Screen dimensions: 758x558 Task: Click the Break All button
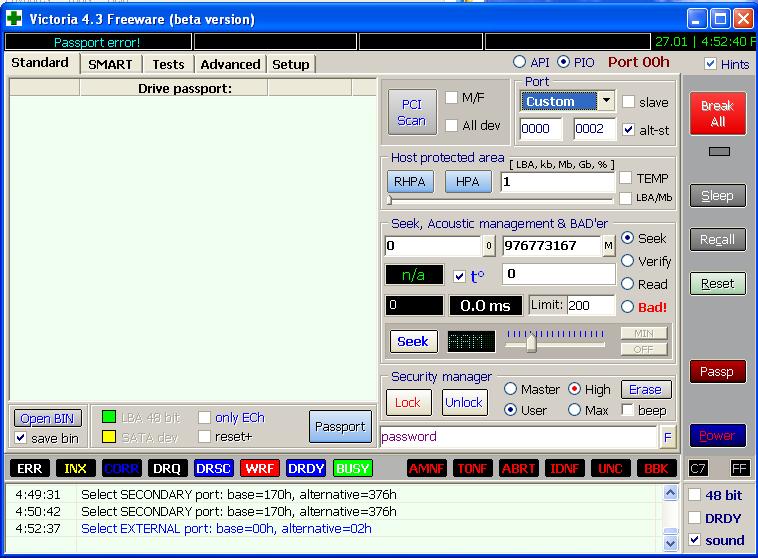[x=717, y=113]
